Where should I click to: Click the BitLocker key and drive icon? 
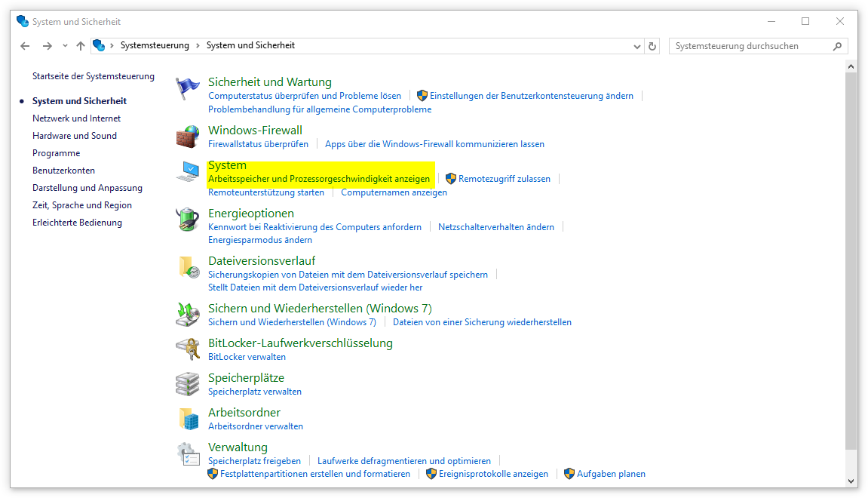click(x=188, y=349)
